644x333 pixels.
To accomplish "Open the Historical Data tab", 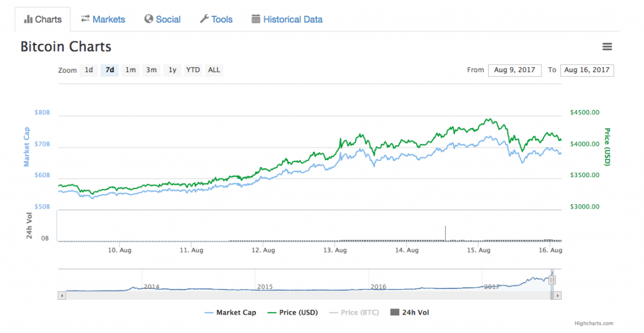I will pos(287,19).
